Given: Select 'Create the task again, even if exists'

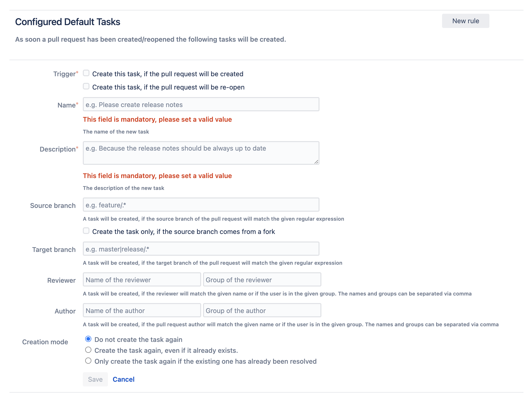Looking at the screenshot, I should tap(88, 350).
